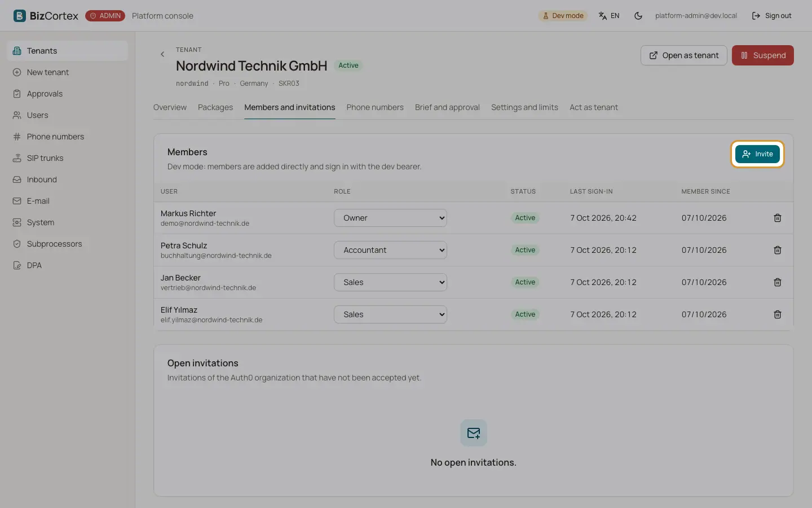Click email buchhaltung@nordwind-technik.de
This screenshot has width=812, height=508.
pos(216,256)
